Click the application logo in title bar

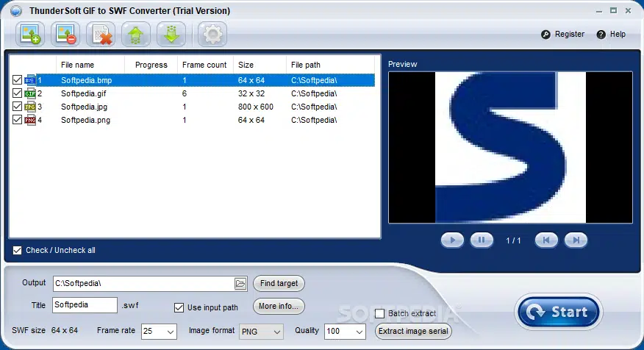(16, 11)
